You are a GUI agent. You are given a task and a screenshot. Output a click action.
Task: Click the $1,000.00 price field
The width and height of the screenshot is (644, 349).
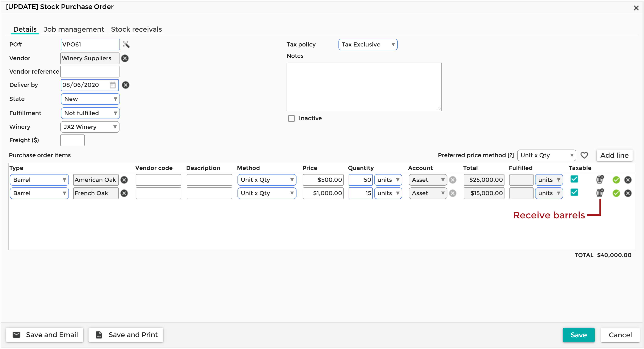[x=323, y=193]
